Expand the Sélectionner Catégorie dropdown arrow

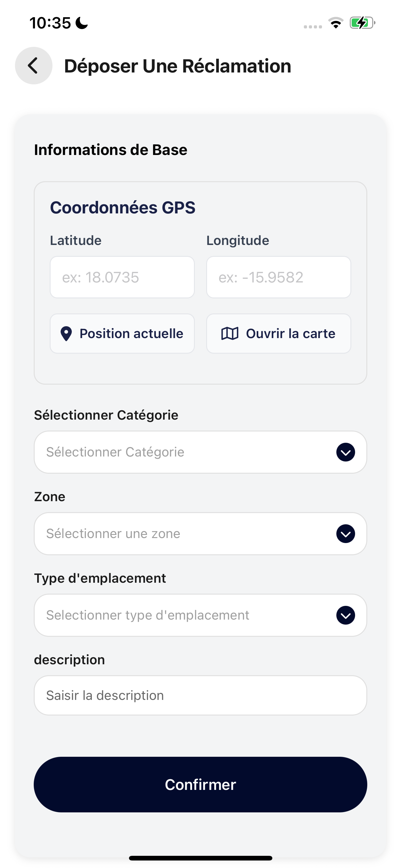click(345, 452)
